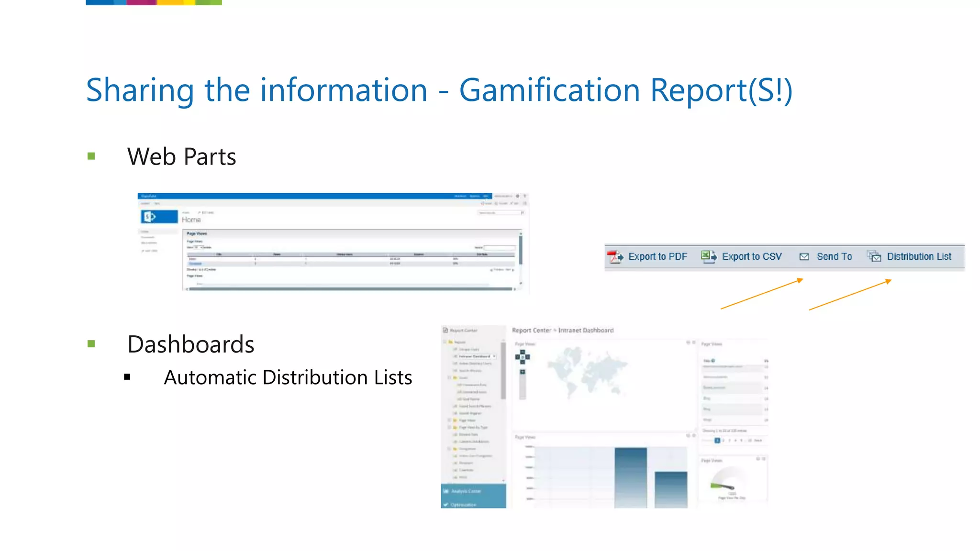Expand the Page Views By Type folder
Viewport: 980px width, 551px height.
point(449,427)
